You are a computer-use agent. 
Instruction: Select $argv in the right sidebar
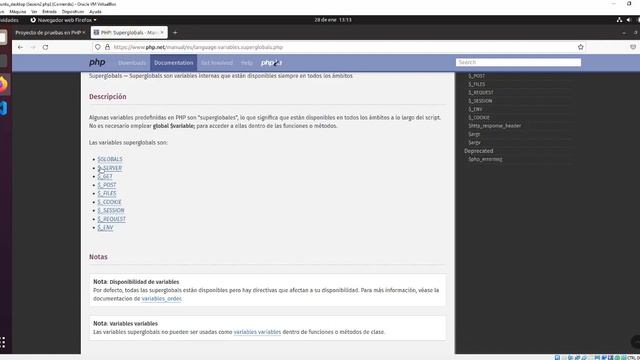(x=474, y=142)
